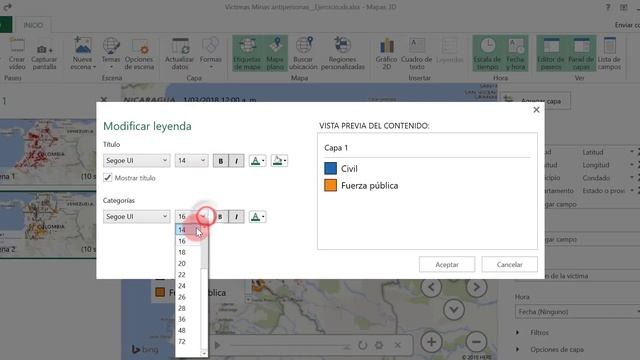The width and height of the screenshot is (640, 360).
Task: Open Hora Fecha (Ninguno) dropdown
Action: point(577,312)
